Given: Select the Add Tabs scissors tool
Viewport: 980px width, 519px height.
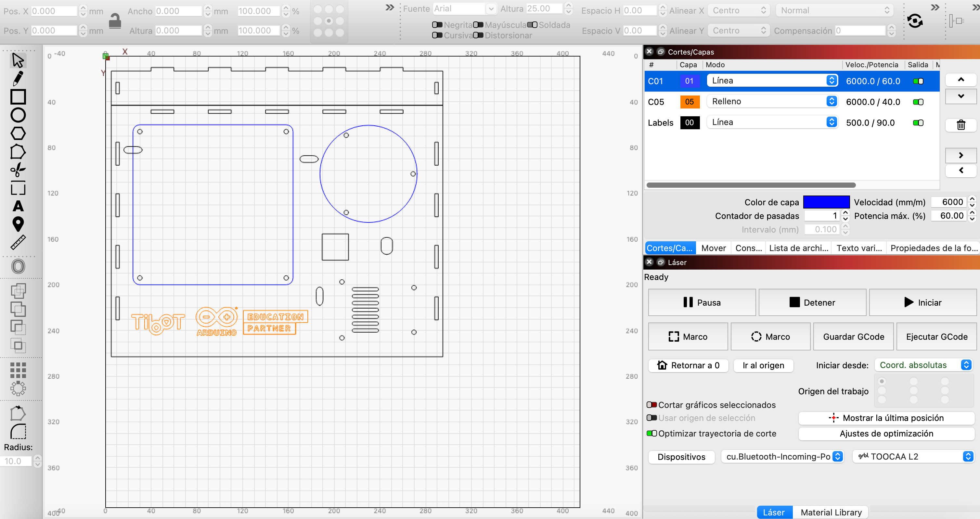Looking at the screenshot, I should [x=18, y=170].
